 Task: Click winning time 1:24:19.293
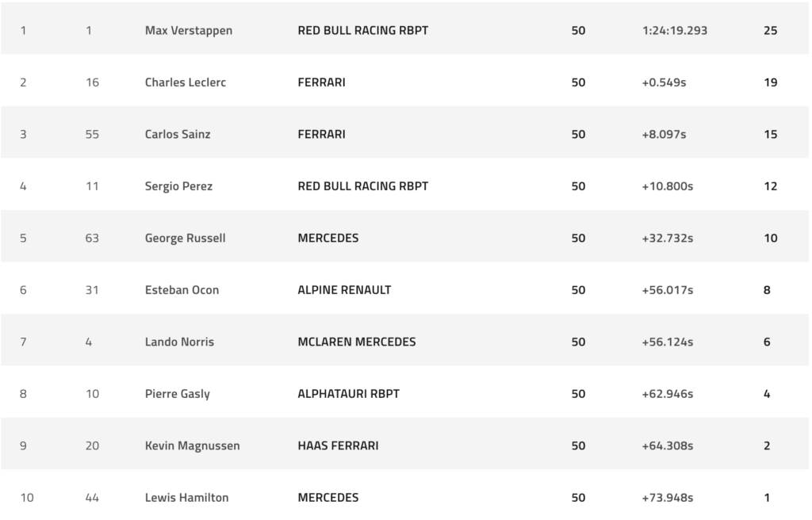coord(674,31)
